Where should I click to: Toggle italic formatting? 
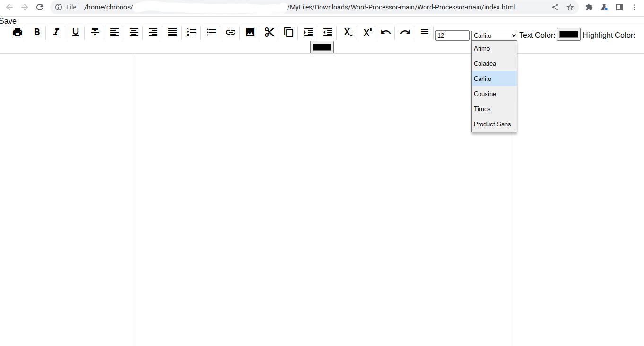pos(56,32)
